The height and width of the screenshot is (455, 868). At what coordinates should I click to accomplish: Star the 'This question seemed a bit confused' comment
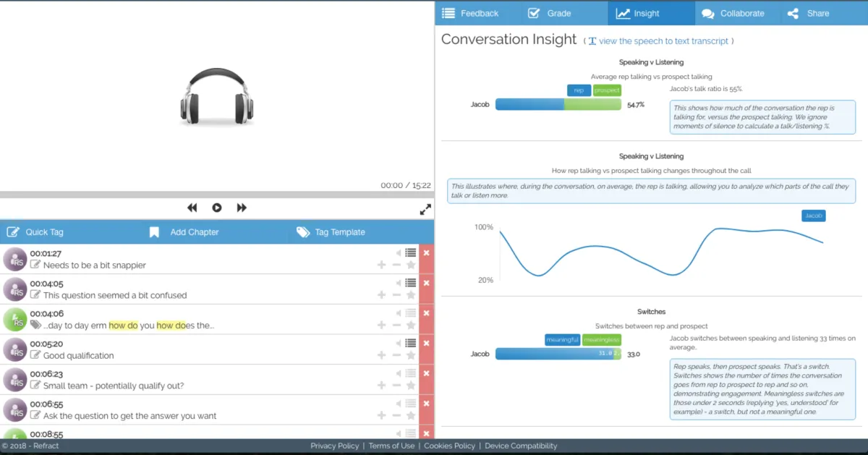tap(411, 295)
